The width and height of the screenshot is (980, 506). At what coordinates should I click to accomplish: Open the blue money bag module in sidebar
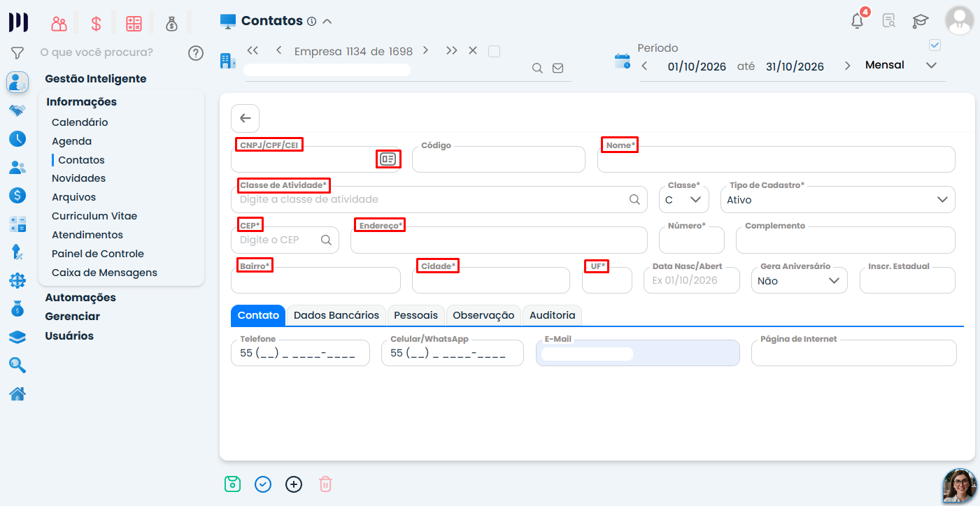17,308
